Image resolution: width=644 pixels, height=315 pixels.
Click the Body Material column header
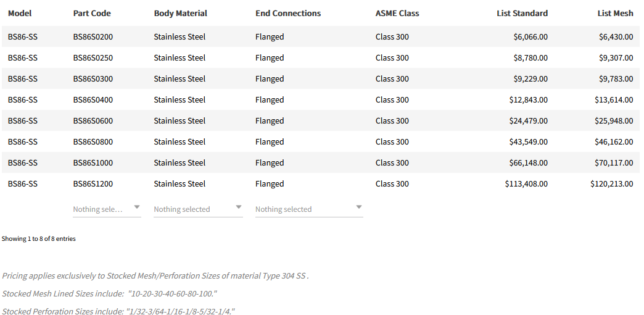180,13
